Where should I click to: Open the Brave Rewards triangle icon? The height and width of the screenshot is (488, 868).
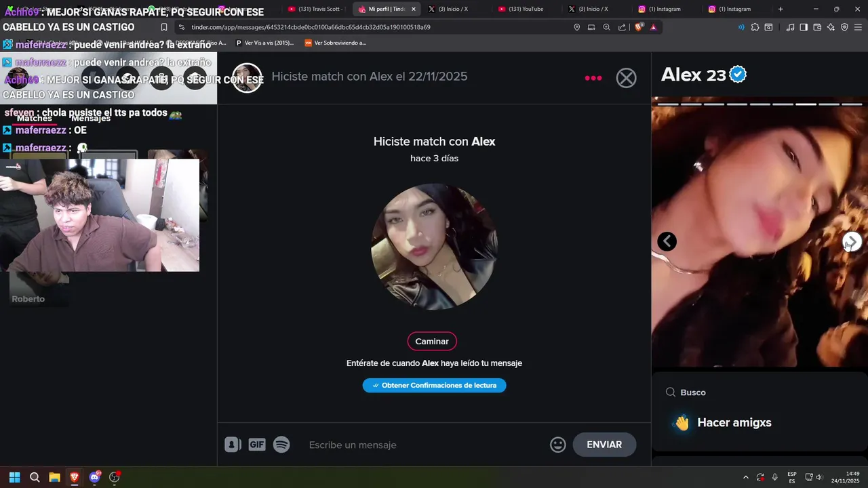click(653, 27)
